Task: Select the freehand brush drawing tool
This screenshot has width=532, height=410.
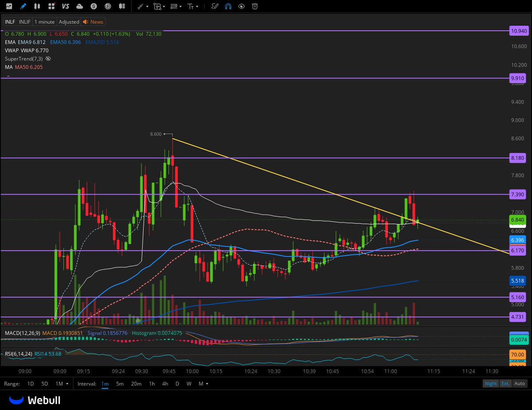Action: tap(215, 6)
